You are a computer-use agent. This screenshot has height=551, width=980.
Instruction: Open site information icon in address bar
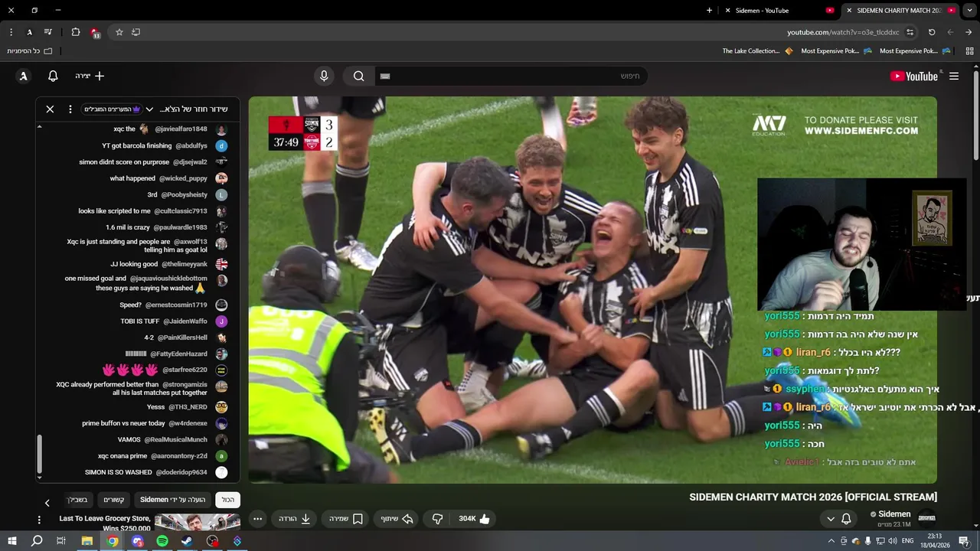[x=910, y=32]
